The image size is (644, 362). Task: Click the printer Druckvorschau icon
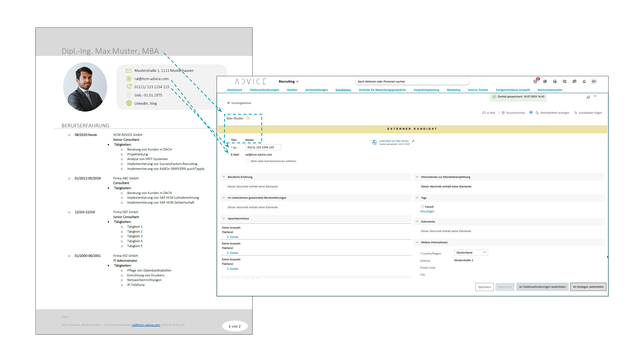click(503, 113)
